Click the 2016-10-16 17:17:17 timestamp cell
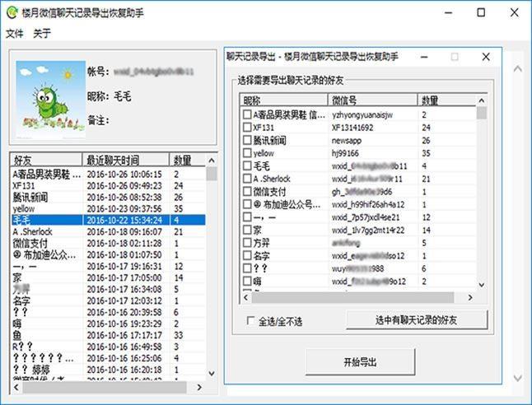This screenshot has width=532, height=405. click(124, 335)
